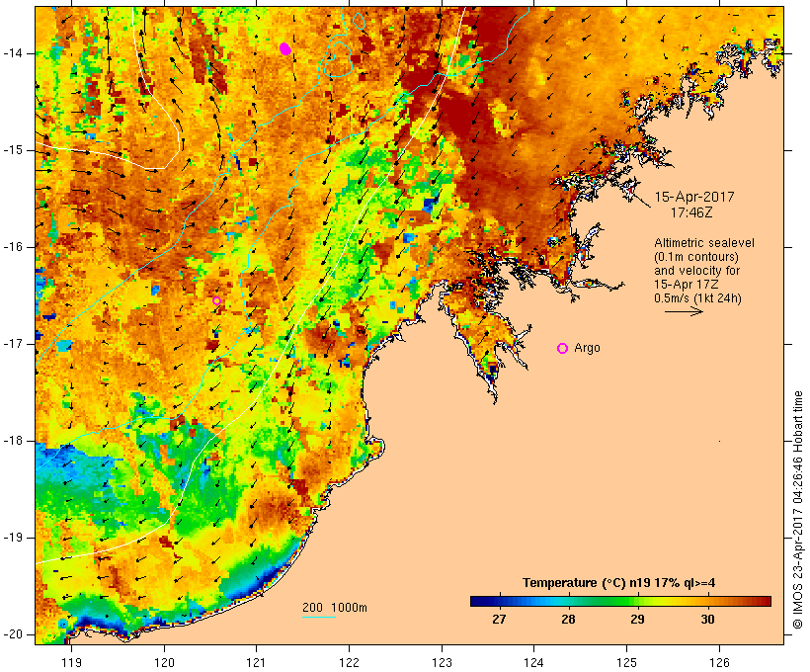810x672 pixels.
Task: Click the longitude label '126'
Action: pyautogui.click(x=719, y=662)
